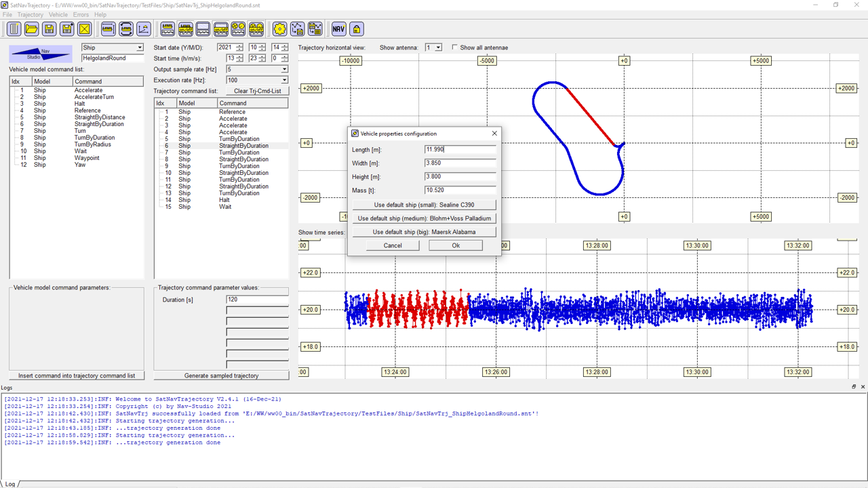This screenshot has height=488, width=868.
Task: Click the new document toolbar icon
Action: tap(14, 28)
